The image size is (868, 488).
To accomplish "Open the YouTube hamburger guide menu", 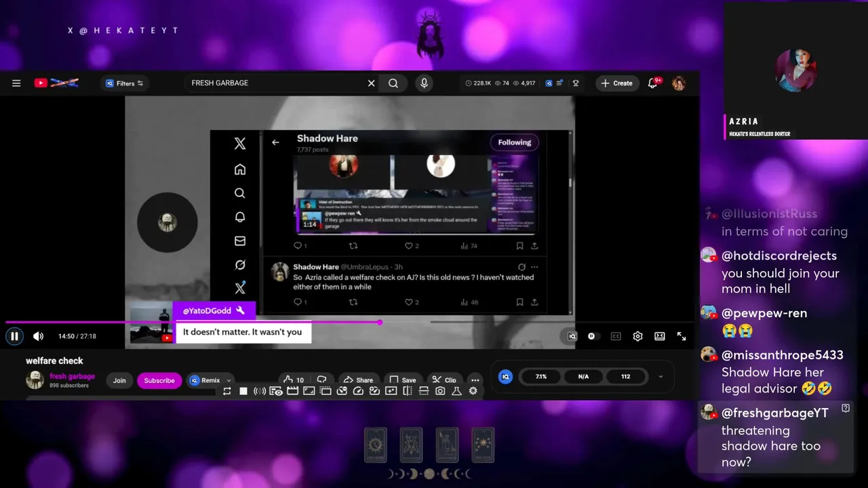I will coord(16,83).
